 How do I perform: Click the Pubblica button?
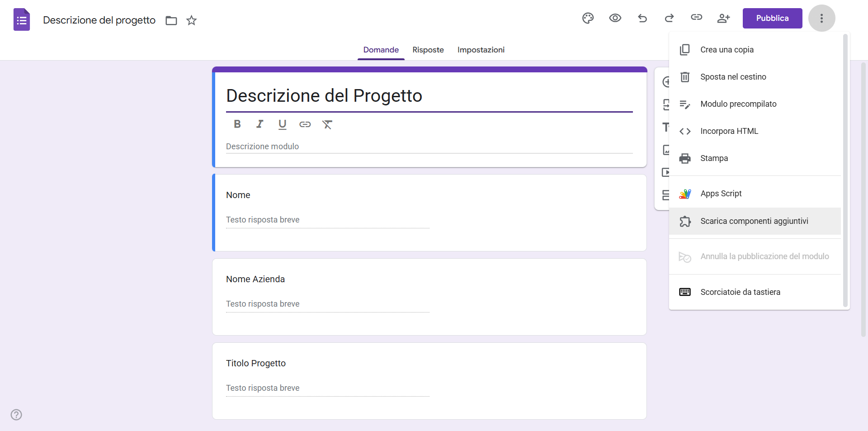click(x=772, y=18)
